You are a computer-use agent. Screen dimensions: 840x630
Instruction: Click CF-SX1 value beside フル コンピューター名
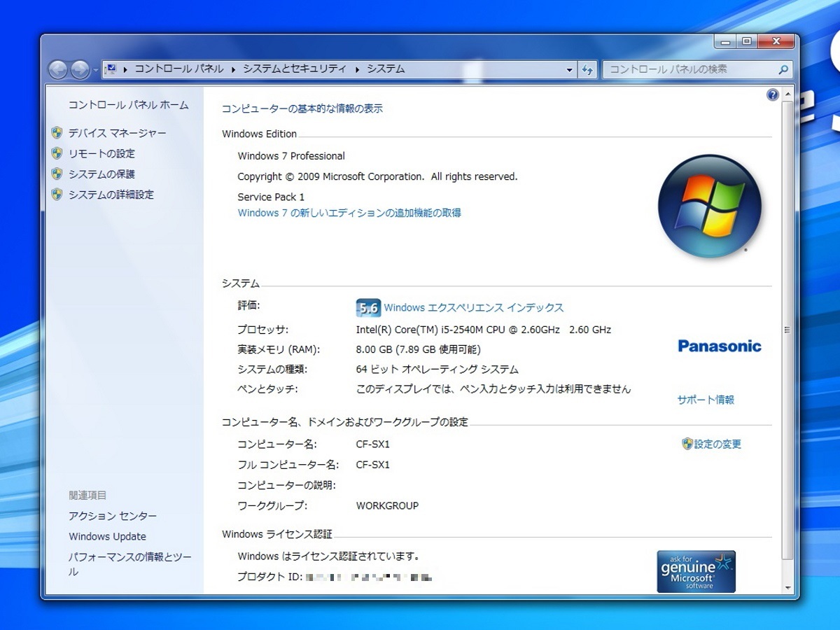pos(373,465)
